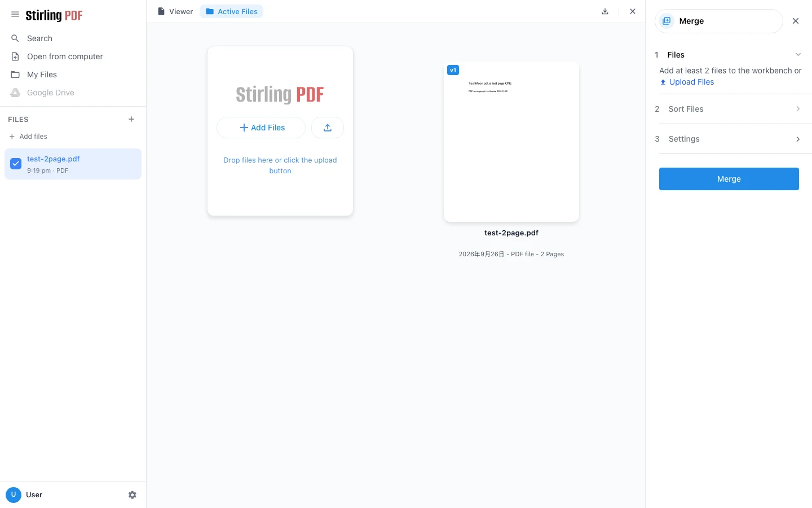Click the upload arrow icon button

pos(328,128)
